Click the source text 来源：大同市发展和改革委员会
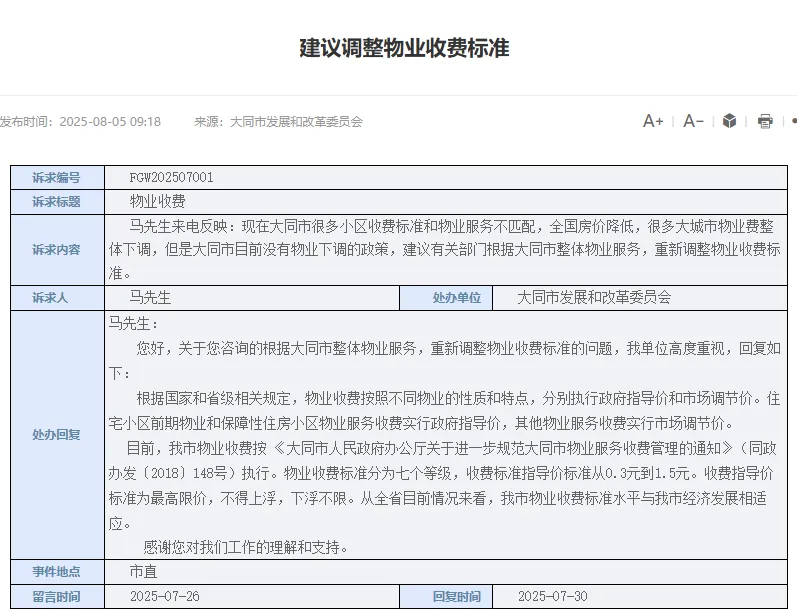This screenshot has height=609, width=797. 278,121
